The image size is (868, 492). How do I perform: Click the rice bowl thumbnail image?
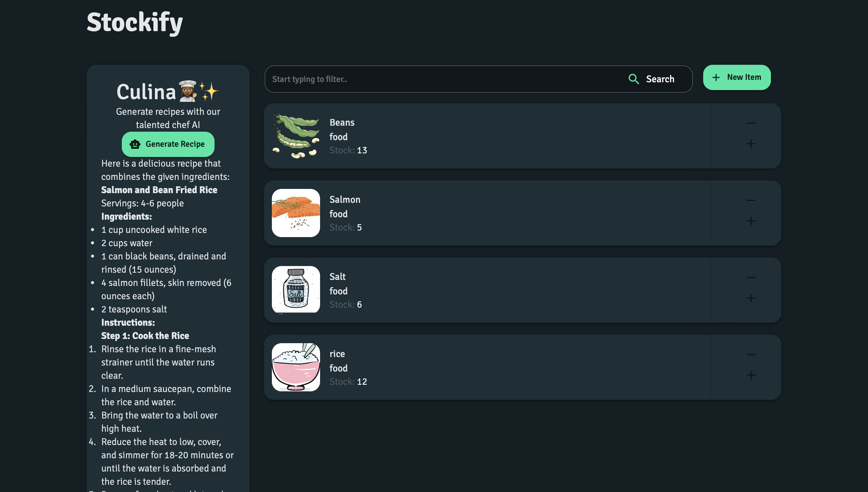pos(296,367)
